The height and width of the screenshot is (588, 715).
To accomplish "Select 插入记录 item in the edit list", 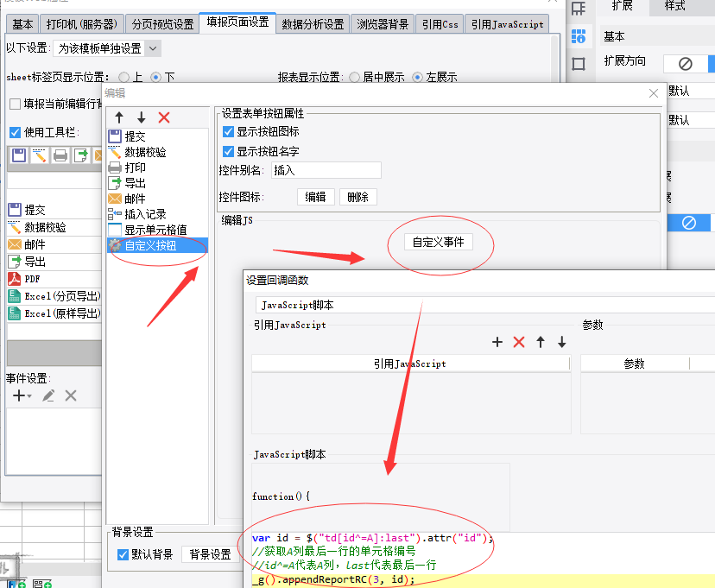I will 157,214.
